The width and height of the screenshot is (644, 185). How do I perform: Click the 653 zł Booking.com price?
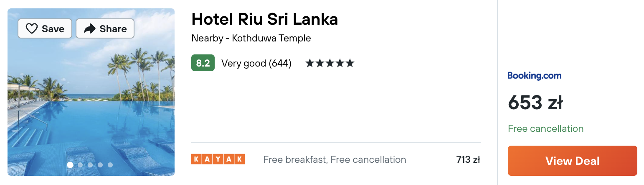point(535,103)
